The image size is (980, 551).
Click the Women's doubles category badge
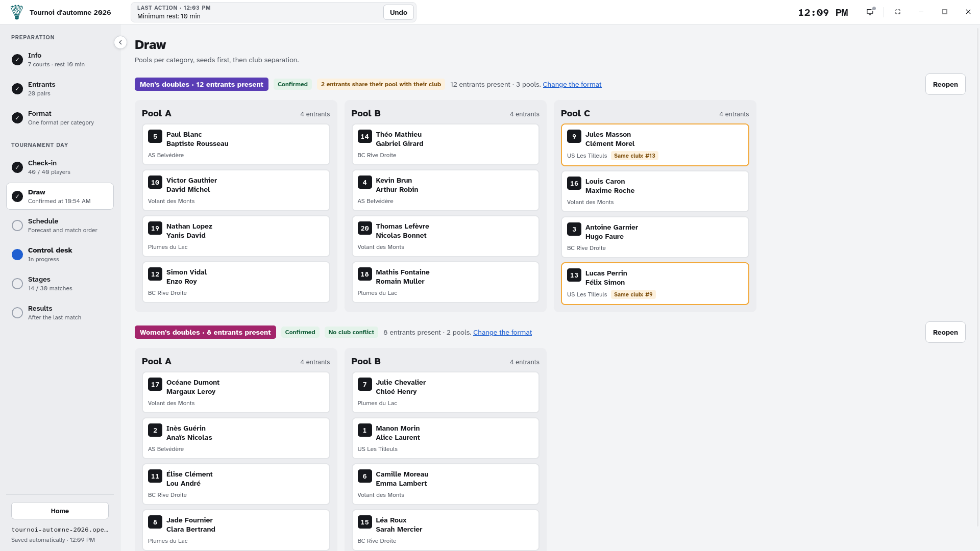[x=205, y=332]
